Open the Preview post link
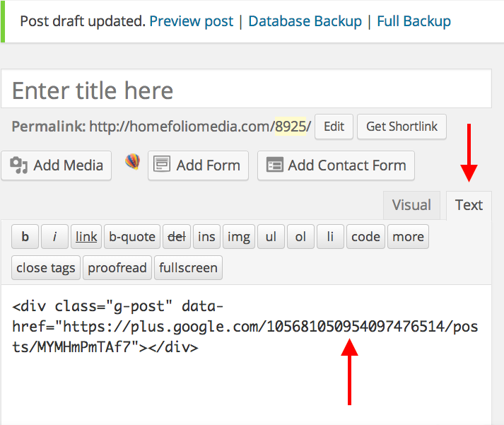 tap(192, 21)
